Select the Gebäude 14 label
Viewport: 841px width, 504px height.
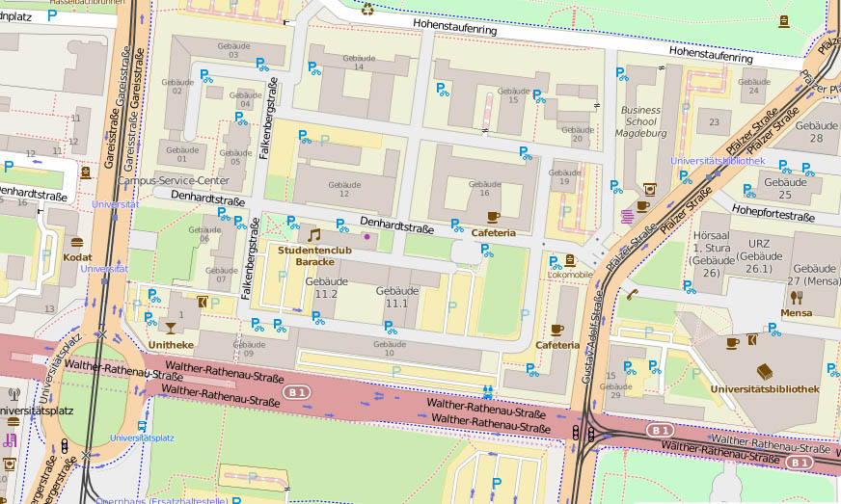(x=359, y=63)
